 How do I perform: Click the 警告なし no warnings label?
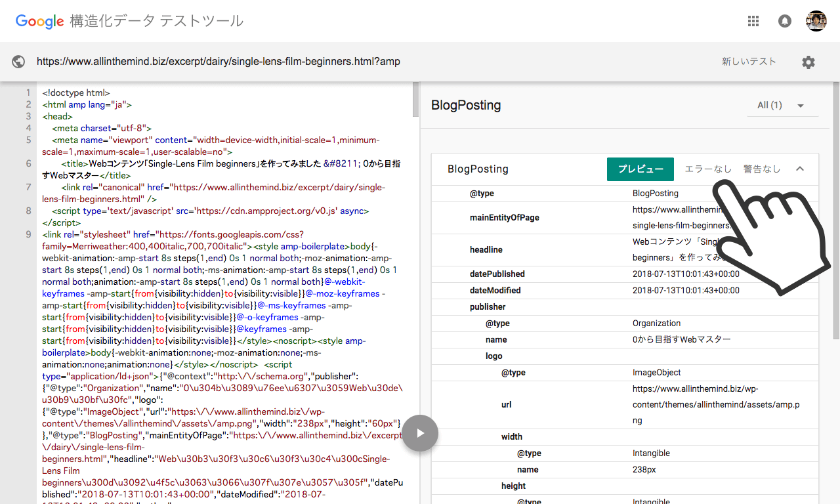(x=761, y=169)
